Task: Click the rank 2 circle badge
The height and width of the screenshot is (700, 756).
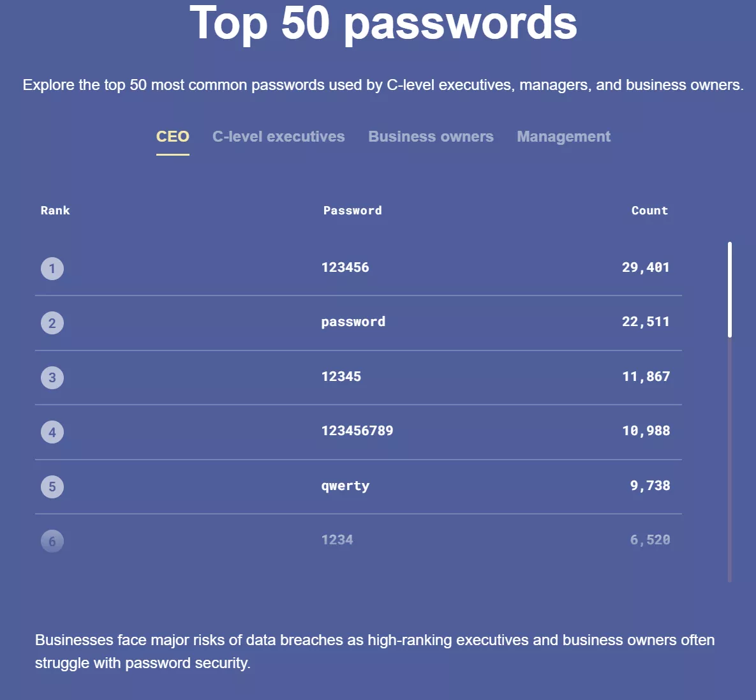Action: click(52, 323)
